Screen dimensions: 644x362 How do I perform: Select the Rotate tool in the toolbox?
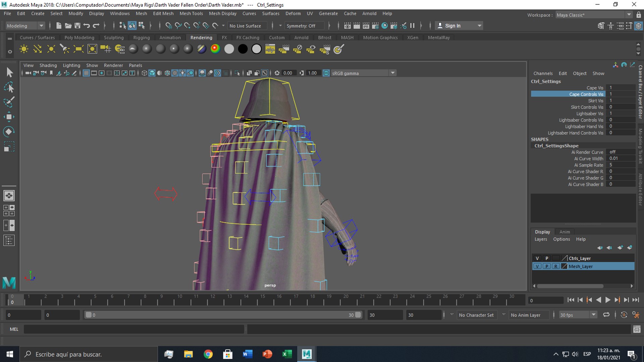click(9, 131)
